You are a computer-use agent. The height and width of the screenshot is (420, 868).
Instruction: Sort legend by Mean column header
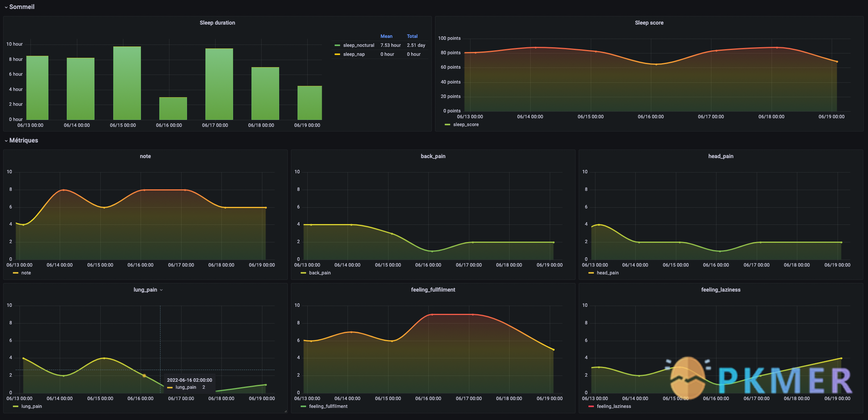(x=386, y=36)
